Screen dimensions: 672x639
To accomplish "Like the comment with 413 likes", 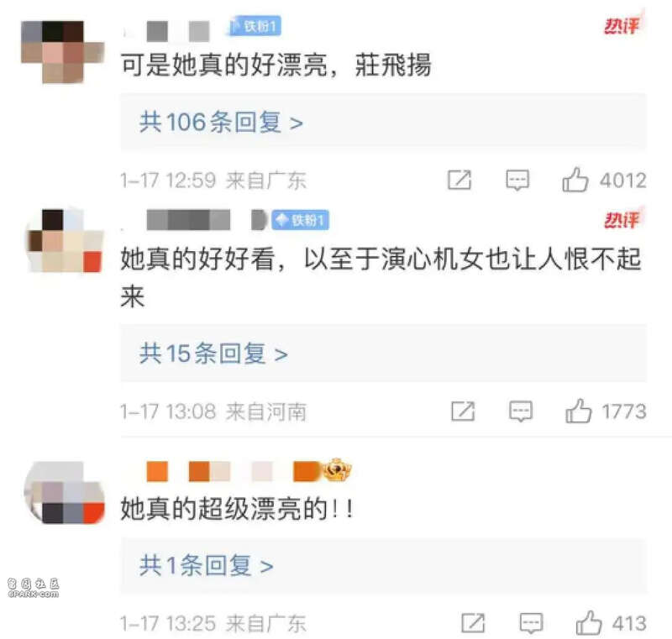I will point(589,623).
